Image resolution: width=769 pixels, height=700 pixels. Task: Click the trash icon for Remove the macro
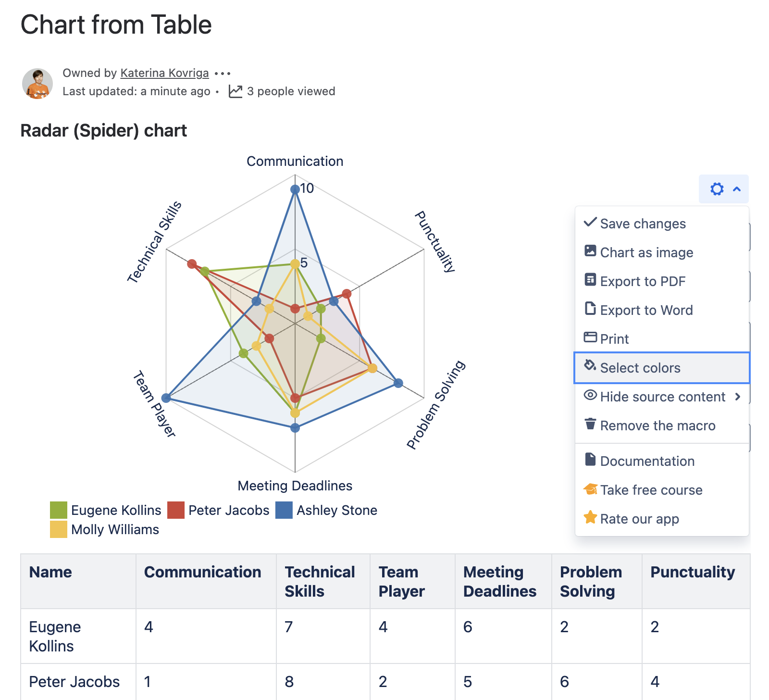pyautogui.click(x=590, y=424)
